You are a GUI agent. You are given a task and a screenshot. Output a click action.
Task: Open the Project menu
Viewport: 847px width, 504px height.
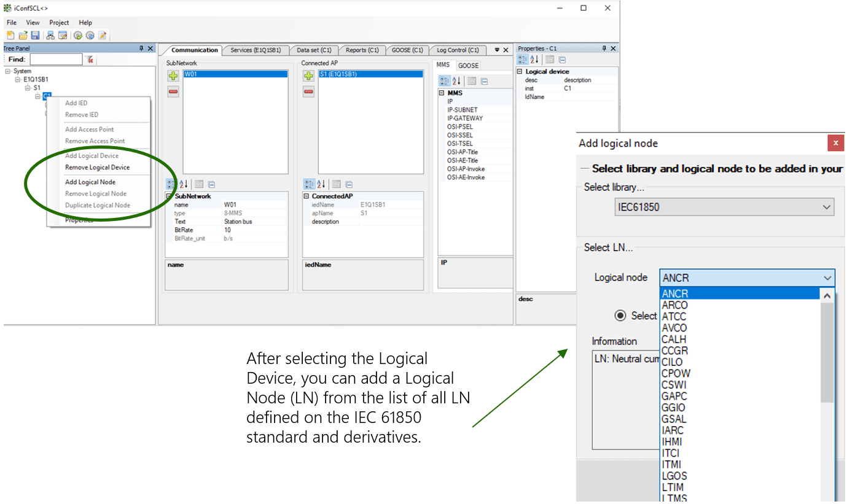58,22
